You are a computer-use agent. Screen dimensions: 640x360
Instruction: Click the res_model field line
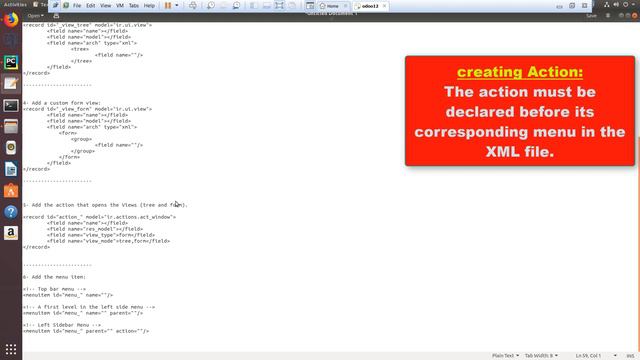(95, 229)
